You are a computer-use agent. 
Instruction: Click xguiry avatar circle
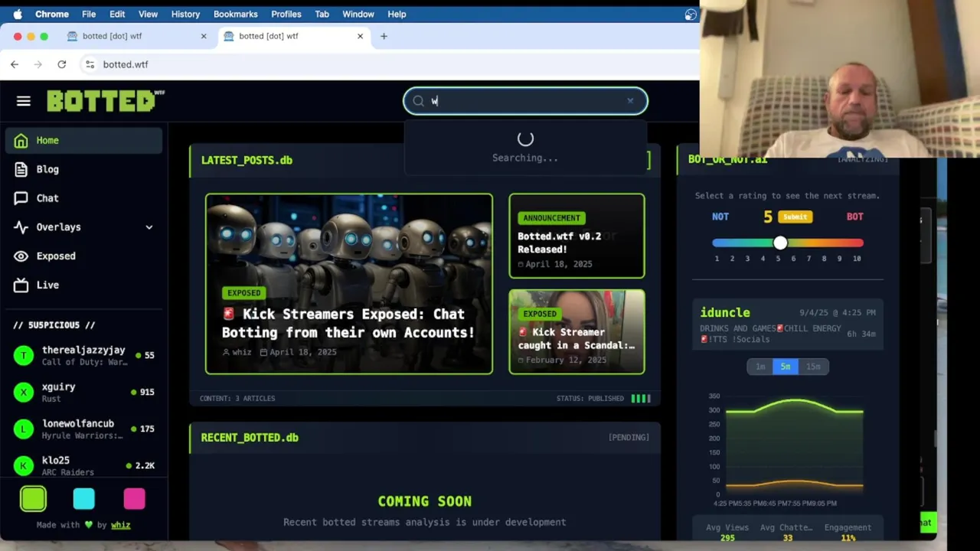coord(24,392)
